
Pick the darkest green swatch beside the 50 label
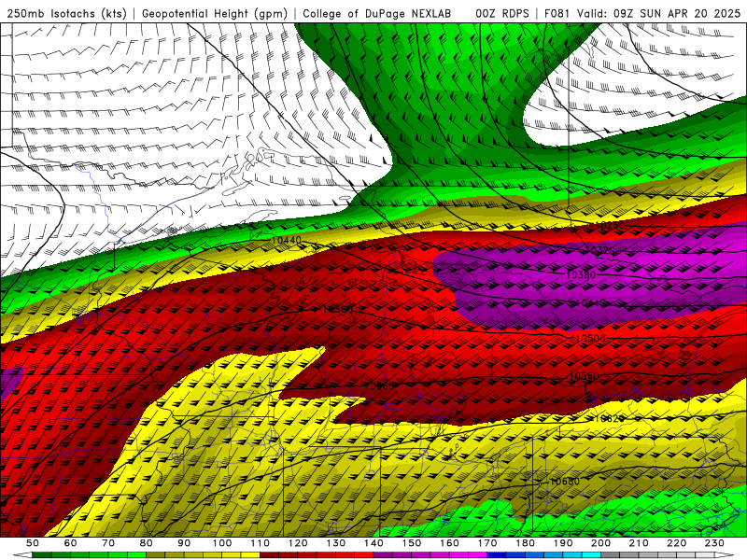[42, 555]
